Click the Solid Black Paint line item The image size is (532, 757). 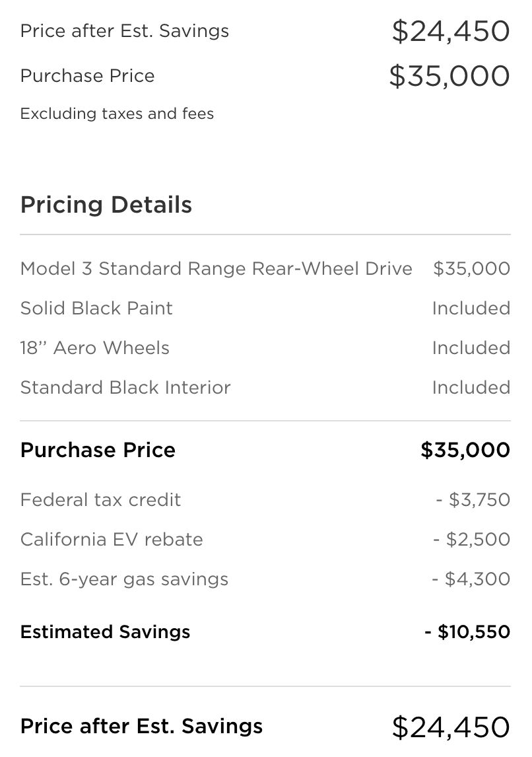[265, 308]
